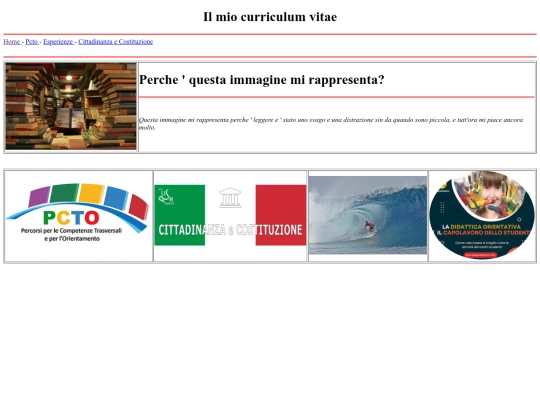Open the Esperienze link
This screenshot has height=405, width=540.
click(59, 42)
